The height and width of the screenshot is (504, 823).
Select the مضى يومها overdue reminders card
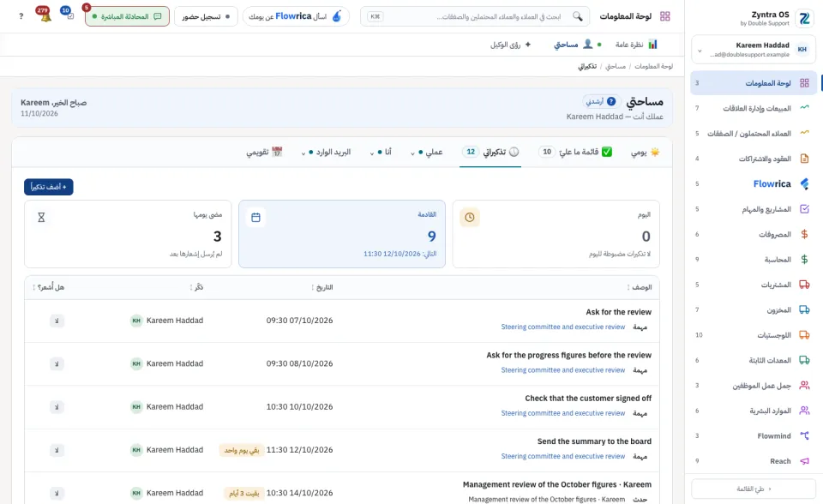click(128, 234)
